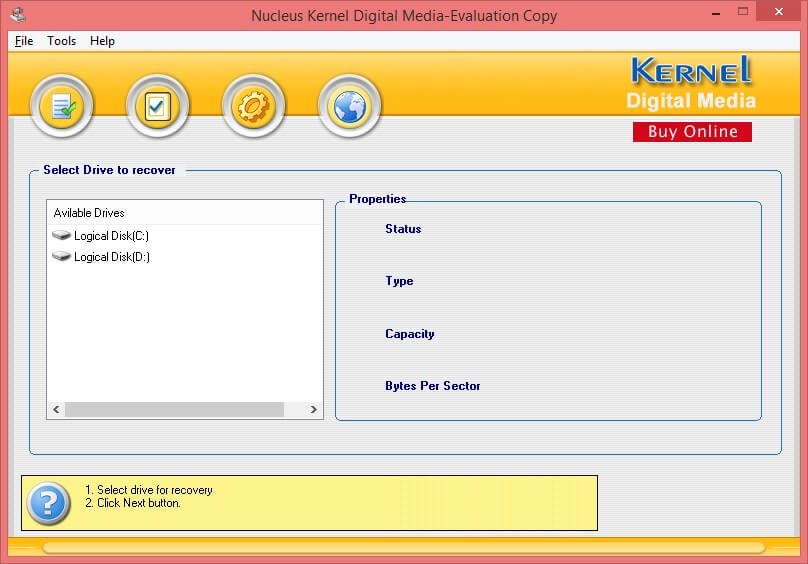Select Logical Disk(D:) in drives list
This screenshot has height=564, width=808.
tap(112, 257)
